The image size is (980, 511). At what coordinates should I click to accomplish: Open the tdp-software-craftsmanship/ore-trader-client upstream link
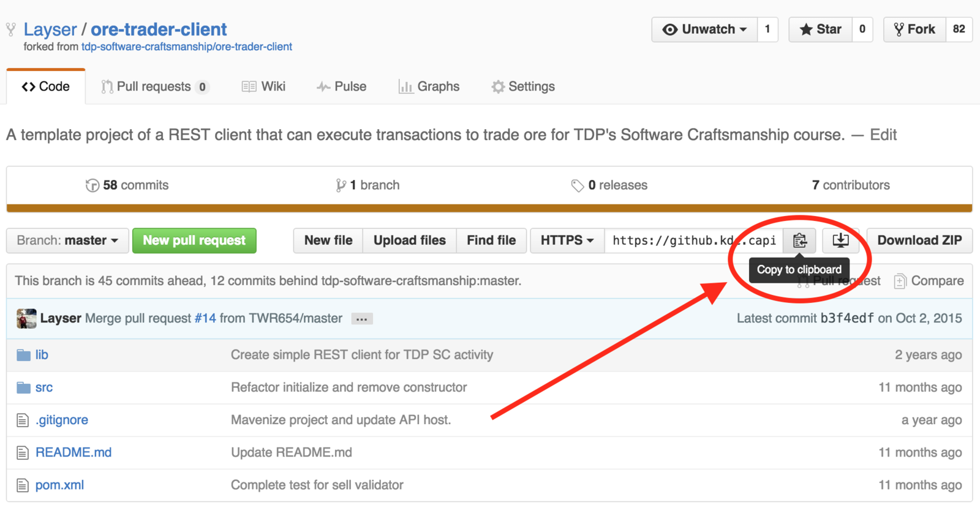pos(187,47)
